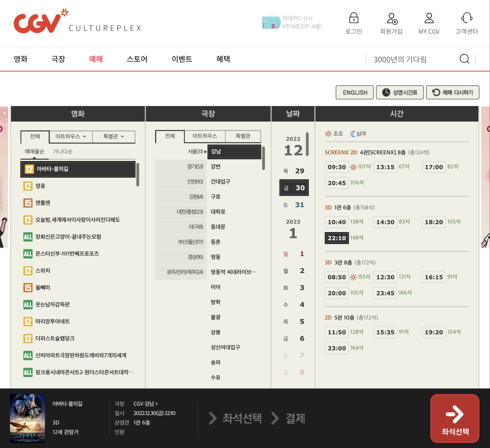Click the 현대카드 promotion banner
This screenshot has width=490, height=448.
pos(292,22)
